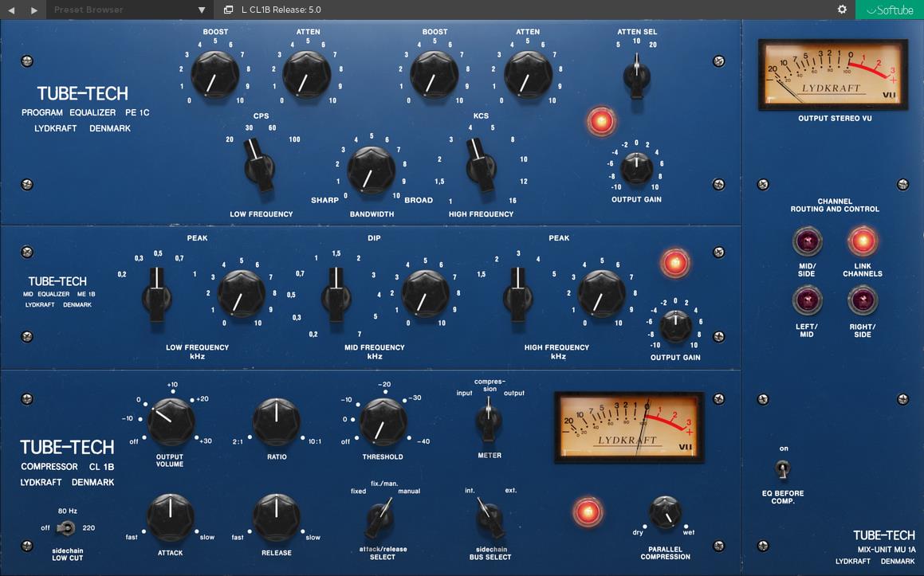Click the PE 1C high BOOST knob
The image size is (924, 576).
(x=434, y=76)
